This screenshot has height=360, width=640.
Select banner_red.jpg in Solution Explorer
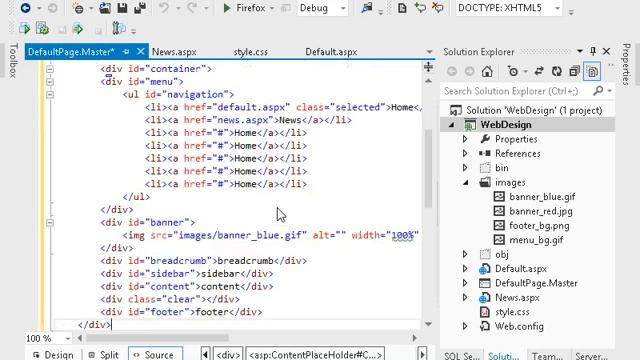click(540, 211)
